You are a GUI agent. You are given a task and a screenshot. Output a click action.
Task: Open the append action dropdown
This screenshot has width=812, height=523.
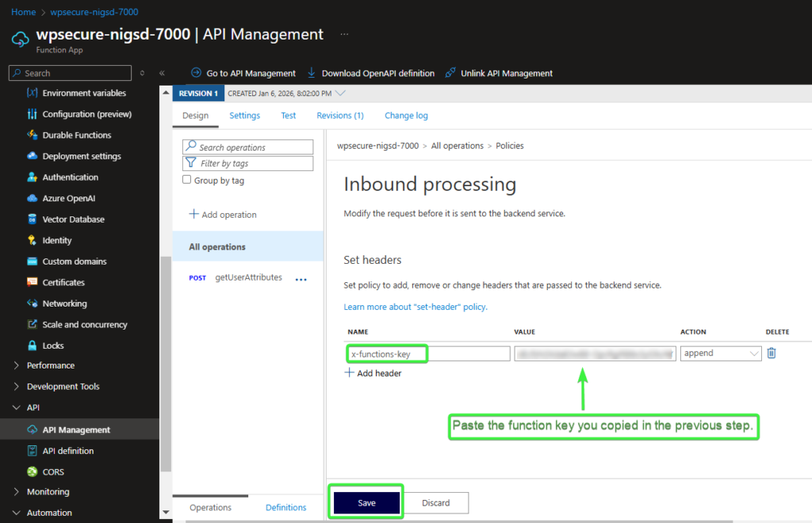[720, 354]
